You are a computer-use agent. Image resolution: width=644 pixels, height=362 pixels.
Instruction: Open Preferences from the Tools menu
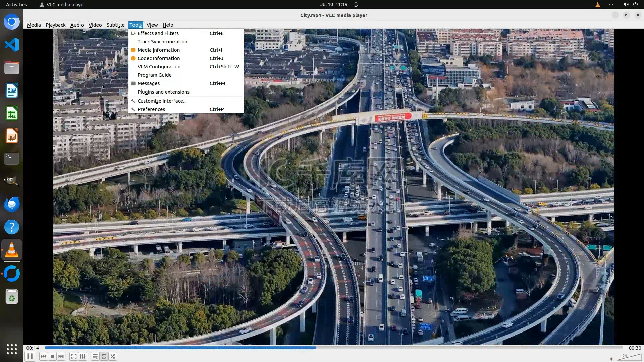pyautogui.click(x=151, y=109)
